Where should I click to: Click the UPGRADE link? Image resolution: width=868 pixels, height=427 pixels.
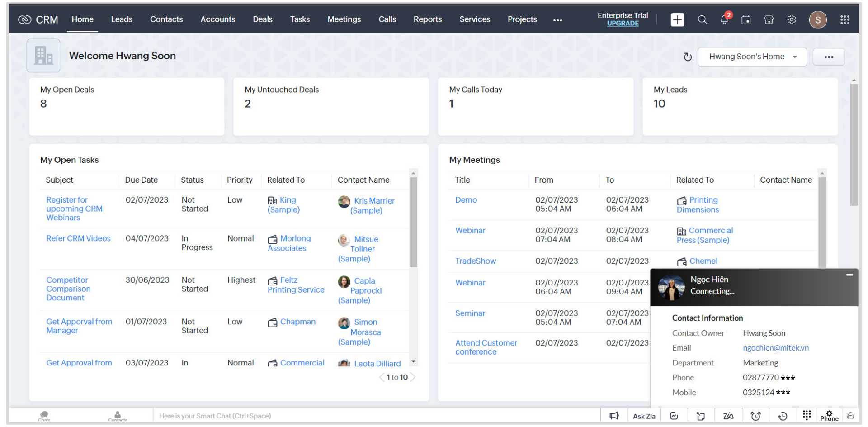pos(623,24)
